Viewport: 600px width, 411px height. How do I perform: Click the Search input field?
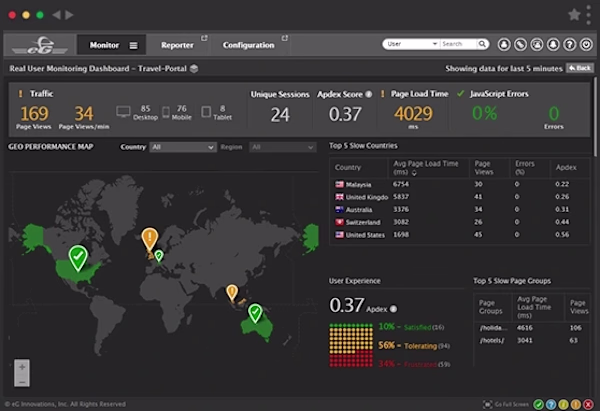click(458, 44)
